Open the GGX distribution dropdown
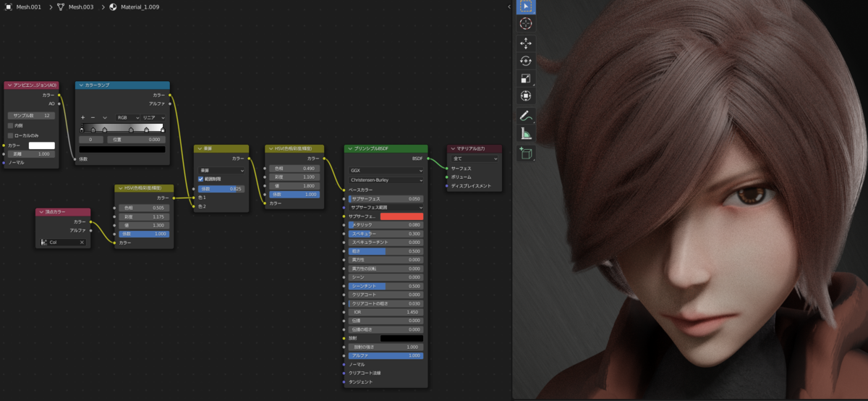Viewport: 868px width, 401px height. 386,171
